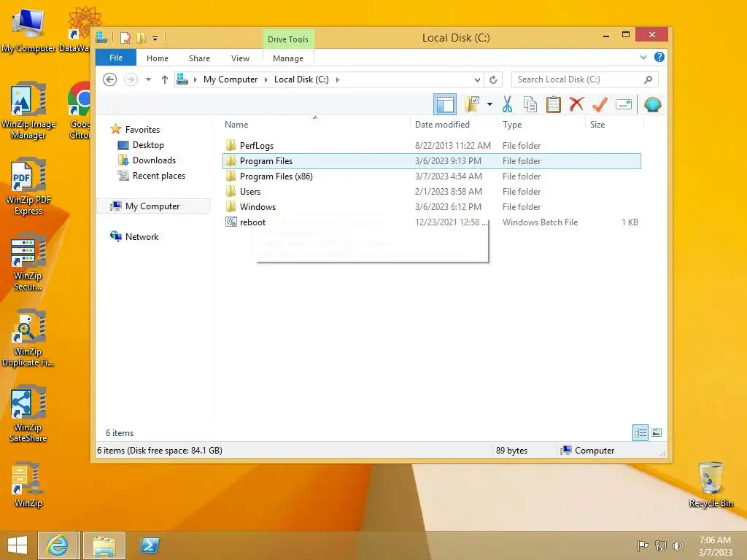Switch to the View ribbon tab
747x560 pixels.
click(x=240, y=58)
